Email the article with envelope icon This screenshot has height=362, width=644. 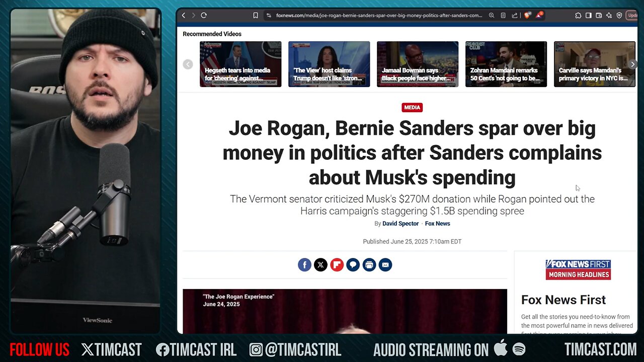pos(385,264)
